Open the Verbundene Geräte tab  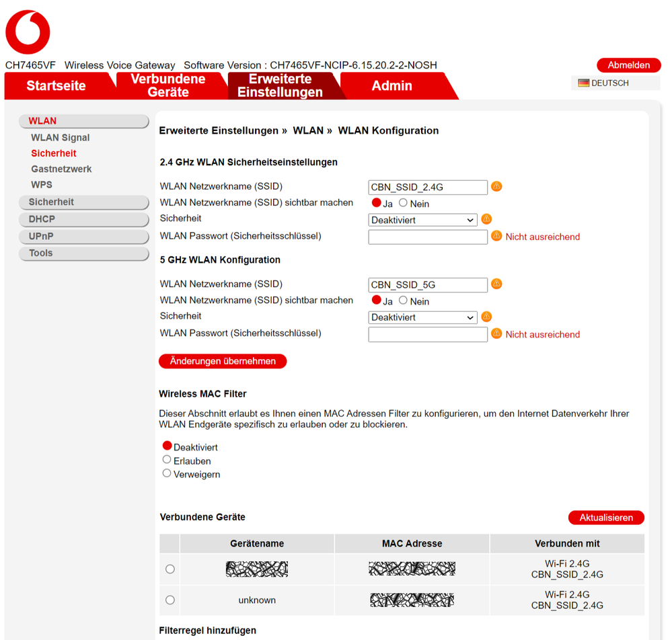(168, 85)
